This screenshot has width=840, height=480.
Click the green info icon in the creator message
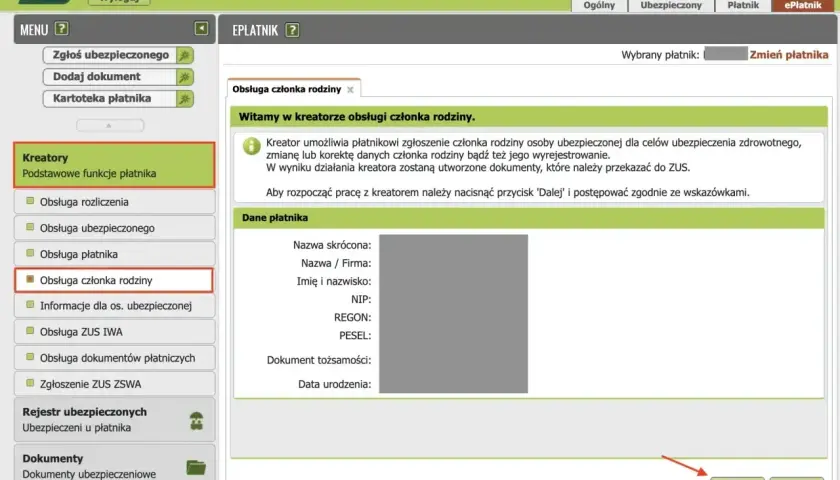click(x=251, y=146)
